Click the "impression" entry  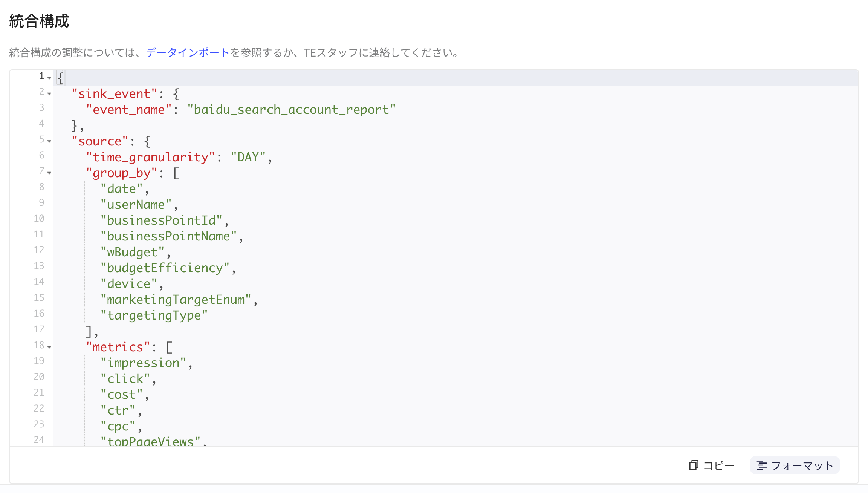[143, 363]
